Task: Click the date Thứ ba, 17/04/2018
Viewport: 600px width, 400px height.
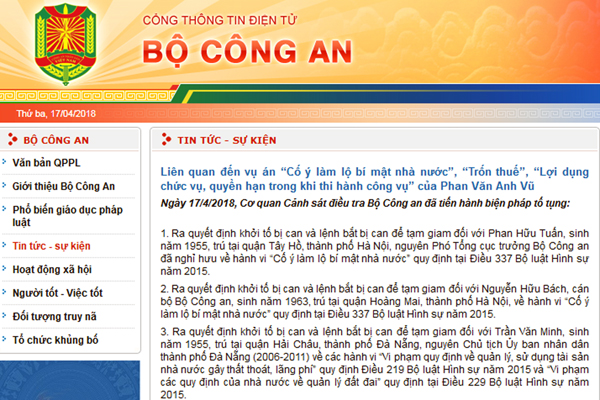Action: (x=56, y=113)
